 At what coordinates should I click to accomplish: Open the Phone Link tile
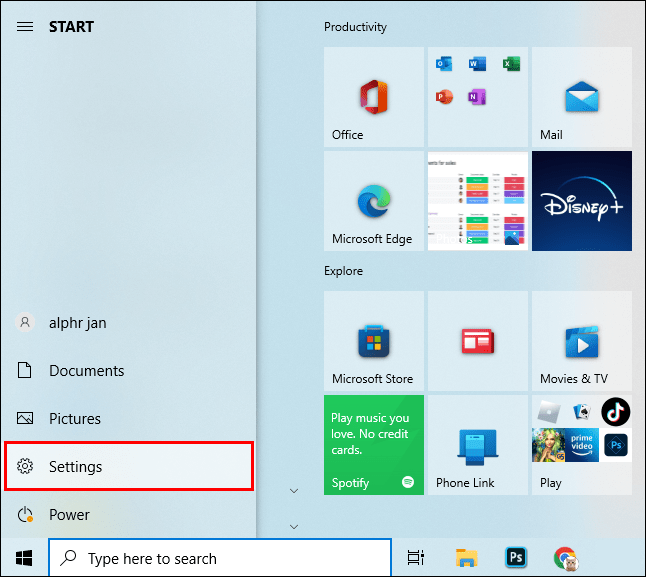coord(478,445)
